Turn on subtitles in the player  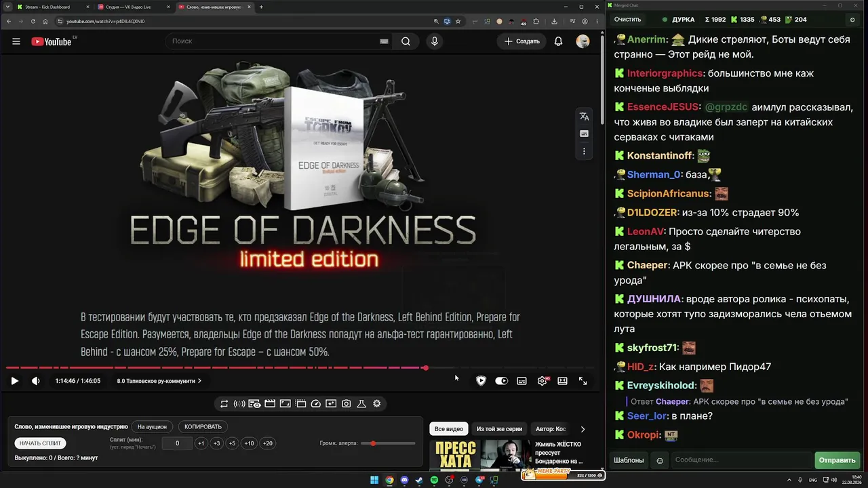coord(521,381)
